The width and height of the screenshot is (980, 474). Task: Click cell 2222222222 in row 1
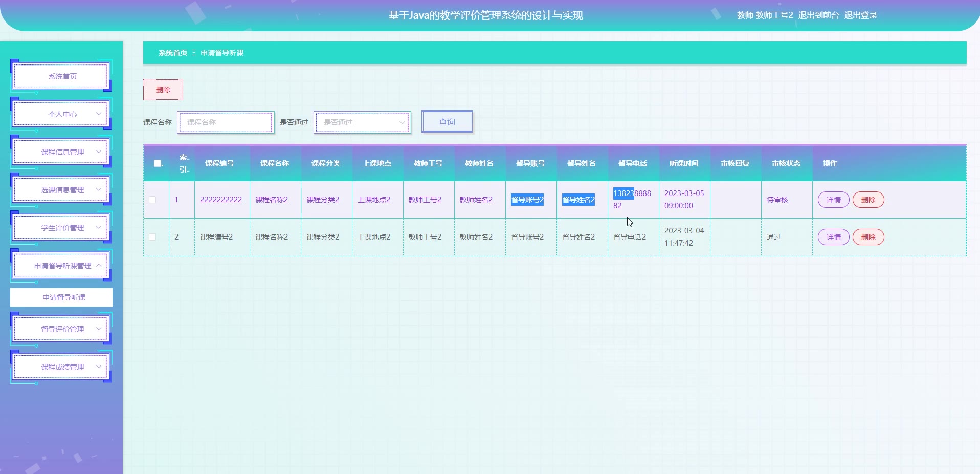[221, 200]
